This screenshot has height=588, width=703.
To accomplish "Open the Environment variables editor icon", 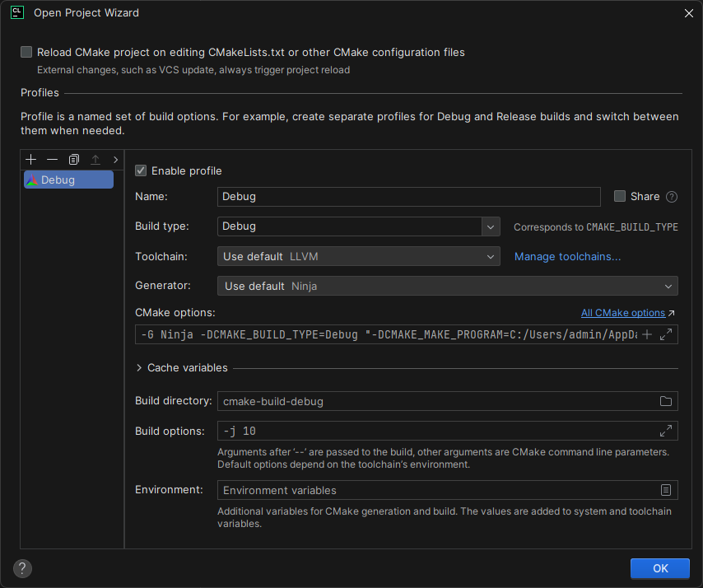I will click(x=666, y=490).
